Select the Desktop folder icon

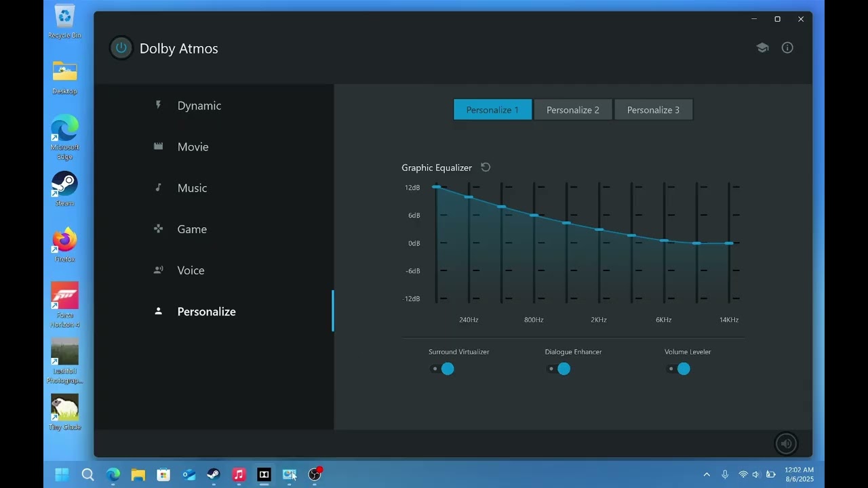[x=64, y=77]
